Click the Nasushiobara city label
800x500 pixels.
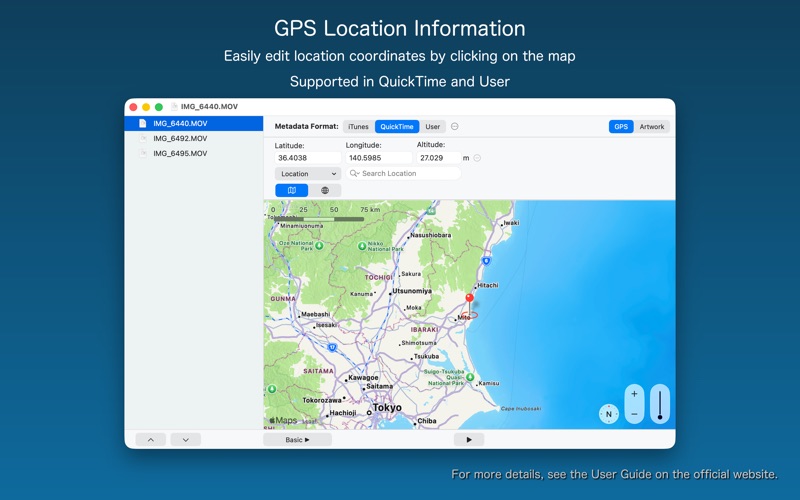[x=431, y=235]
